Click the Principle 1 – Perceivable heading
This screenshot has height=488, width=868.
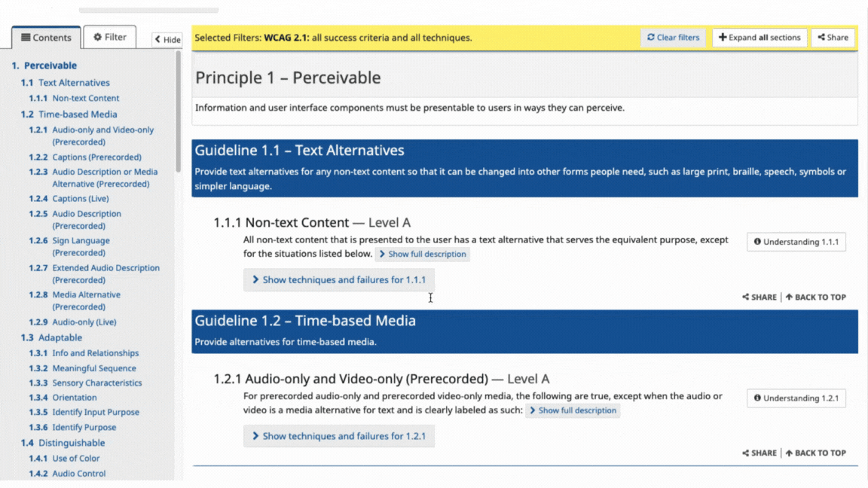(x=288, y=78)
